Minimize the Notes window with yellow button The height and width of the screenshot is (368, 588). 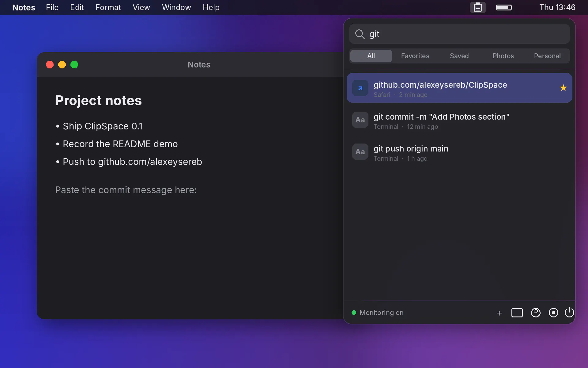point(62,65)
